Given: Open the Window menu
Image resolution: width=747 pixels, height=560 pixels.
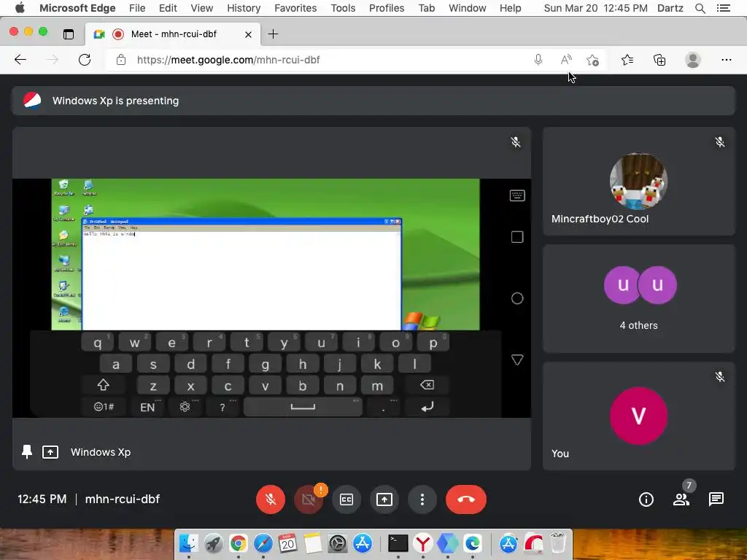Looking at the screenshot, I should tap(468, 8).
